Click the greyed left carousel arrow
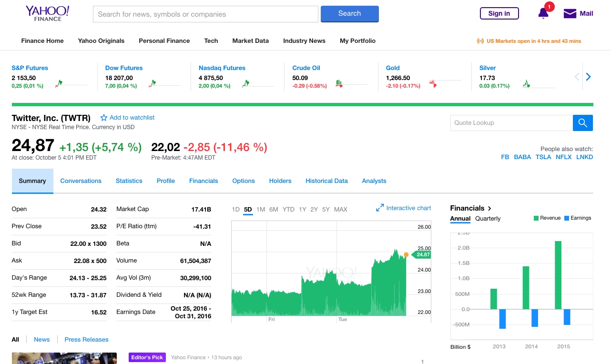 [577, 77]
